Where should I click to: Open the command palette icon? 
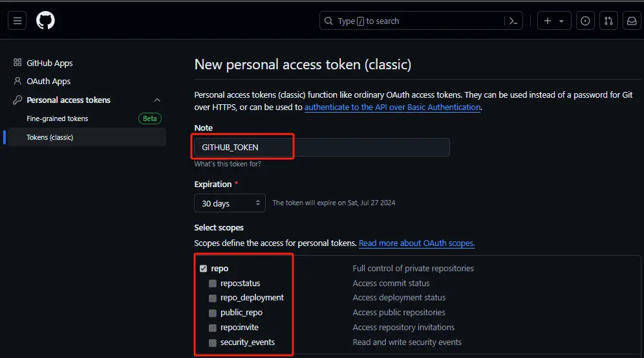[513, 21]
